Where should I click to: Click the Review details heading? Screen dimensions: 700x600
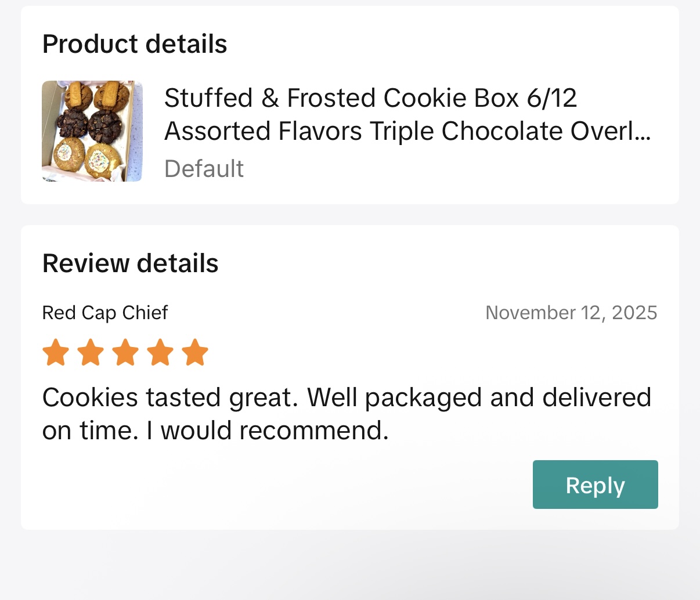[x=131, y=263]
